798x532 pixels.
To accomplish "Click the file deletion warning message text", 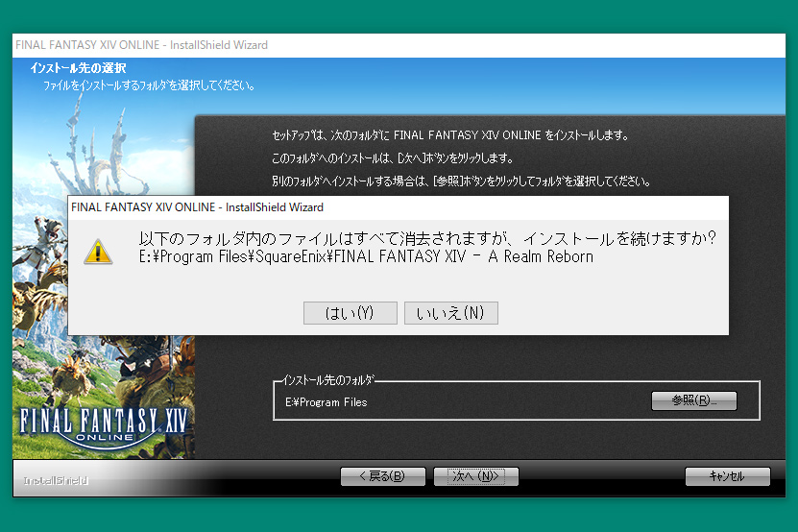I will (x=428, y=237).
